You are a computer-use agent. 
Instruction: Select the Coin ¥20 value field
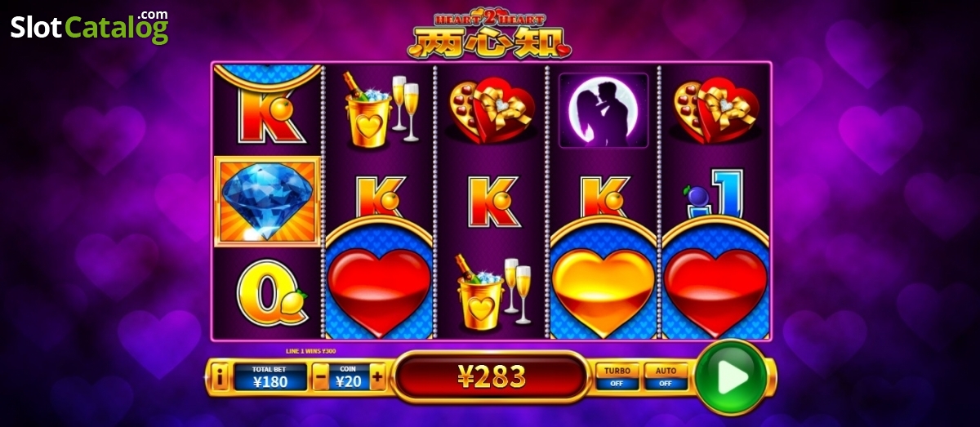click(350, 377)
